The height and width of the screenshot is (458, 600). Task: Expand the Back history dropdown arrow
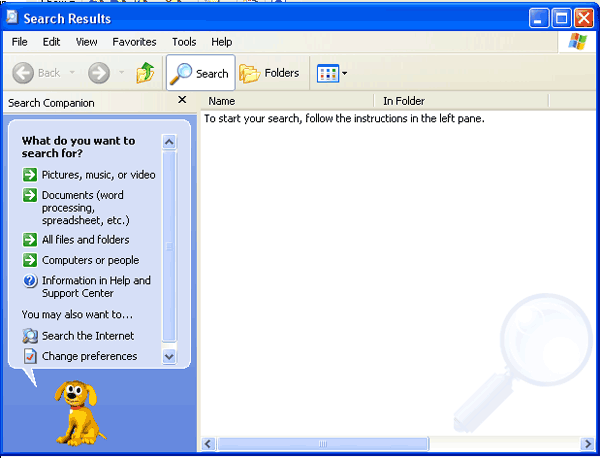coord(71,73)
